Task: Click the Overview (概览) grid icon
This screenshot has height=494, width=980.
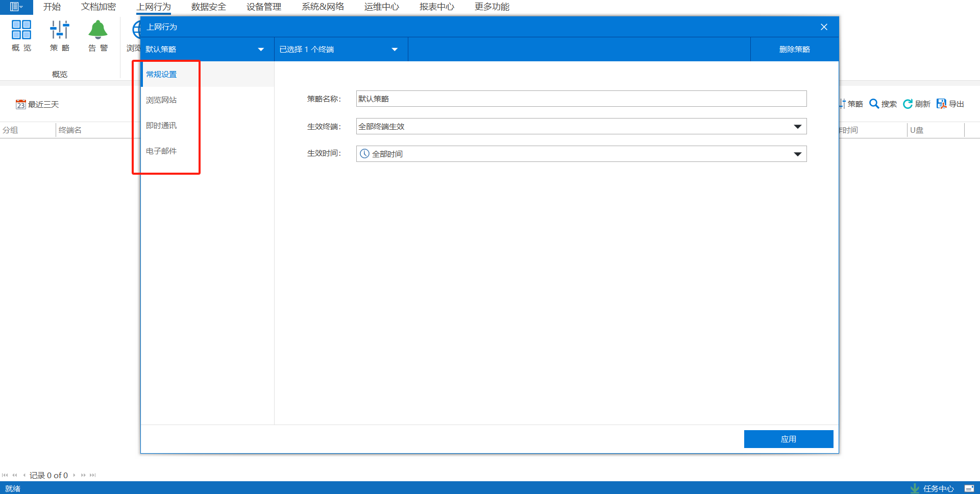Action: click(x=21, y=30)
